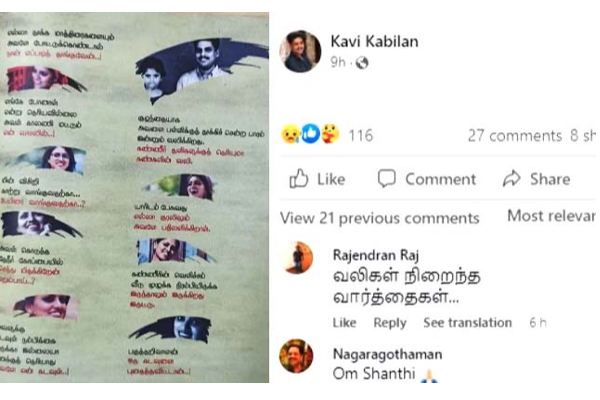This screenshot has height=400, width=600.
Task: Reply to Rajendran Raj's comment
Action: [390, 323]
